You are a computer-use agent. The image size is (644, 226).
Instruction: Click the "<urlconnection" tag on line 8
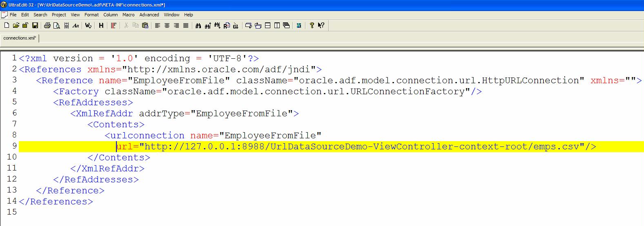point(145,135)
